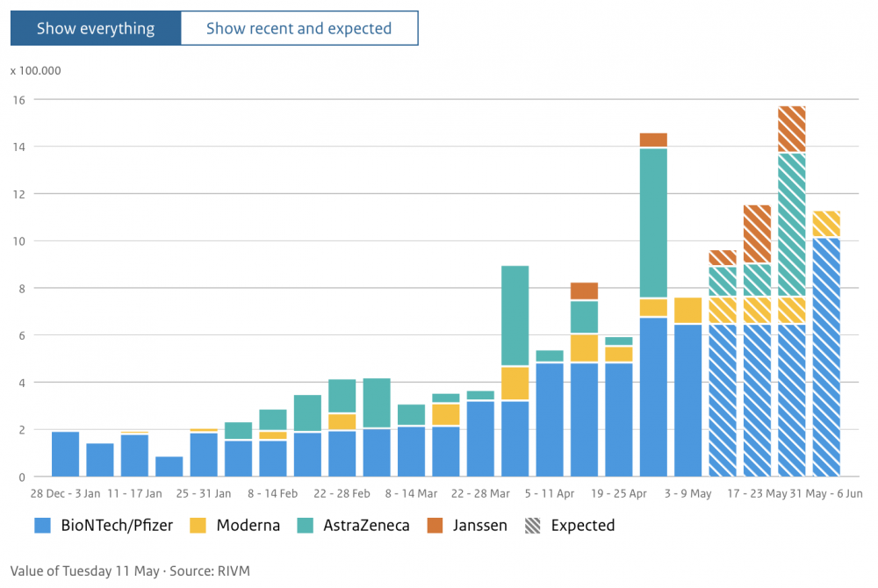Click the teal AstraZeneca segment of 26 Apr bar

point(653,223)
